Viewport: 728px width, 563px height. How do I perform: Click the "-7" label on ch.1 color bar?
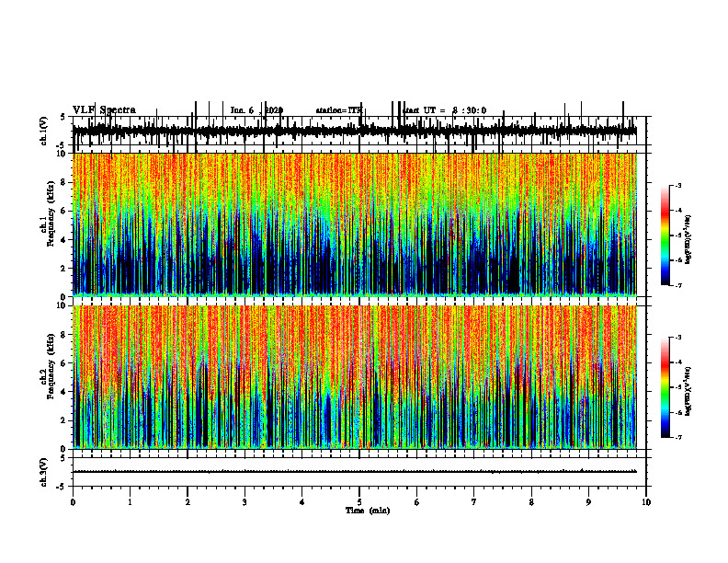(678, 285)
